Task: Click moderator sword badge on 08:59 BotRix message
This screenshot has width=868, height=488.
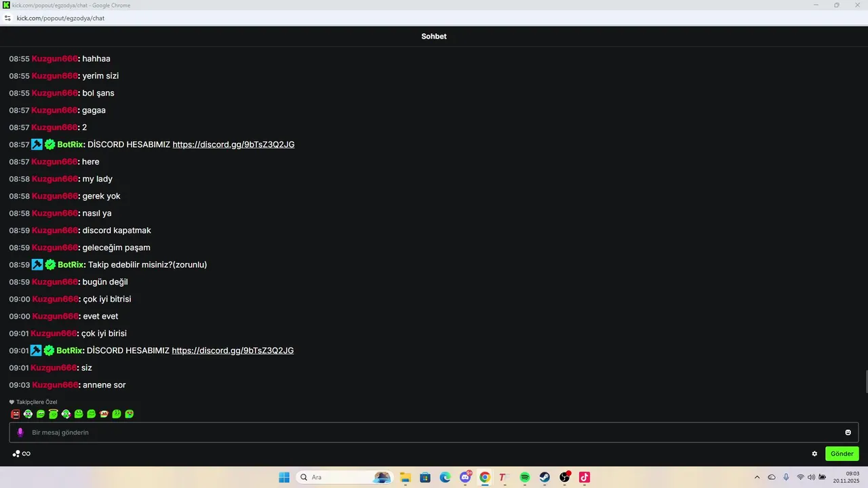Action: point(37,264)
